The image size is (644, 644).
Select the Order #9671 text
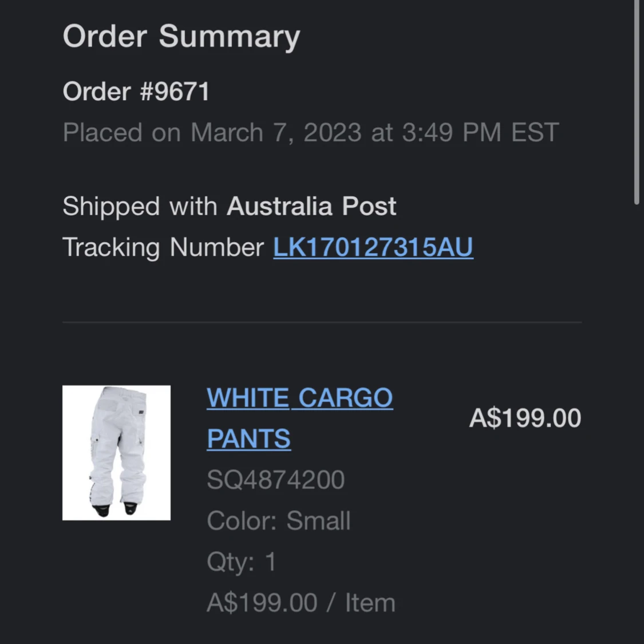136,91
